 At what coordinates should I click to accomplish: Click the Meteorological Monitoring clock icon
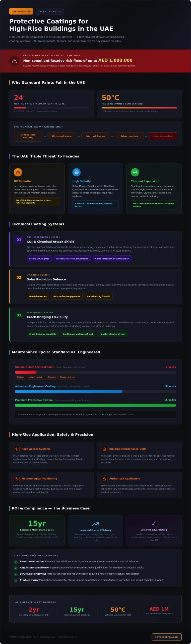pos(16,478)
